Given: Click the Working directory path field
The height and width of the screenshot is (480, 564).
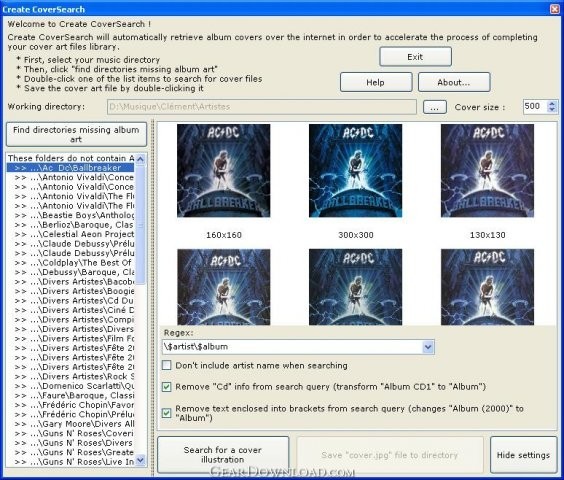Looking at the screenshot, I should point(262,107).
